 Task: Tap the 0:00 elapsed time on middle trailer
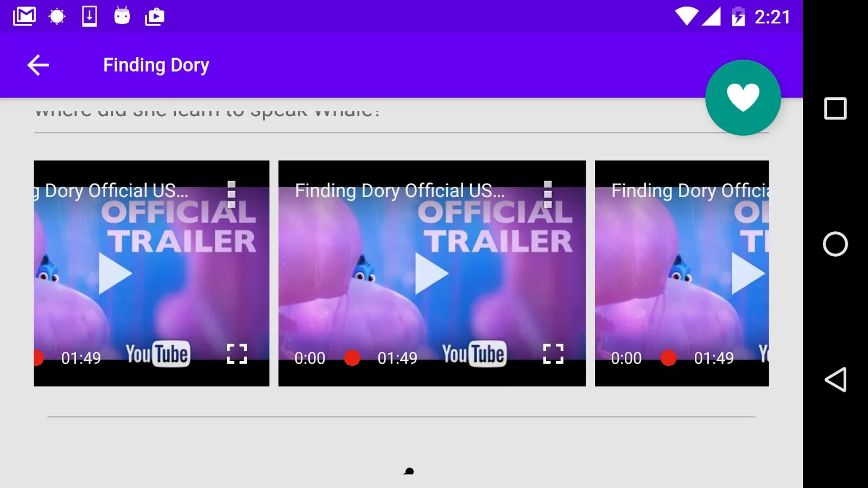pos(310,358)
